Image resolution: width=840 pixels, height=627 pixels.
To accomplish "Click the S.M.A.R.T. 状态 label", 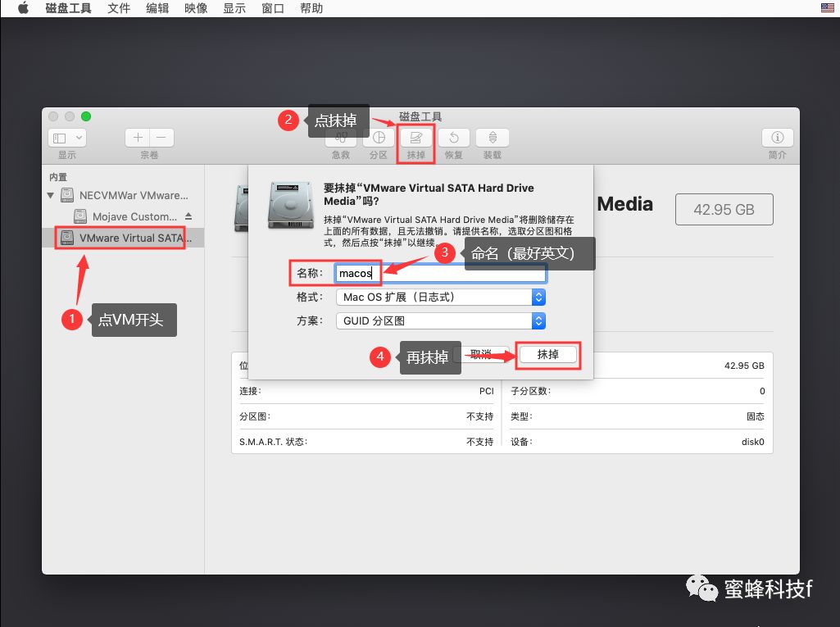I will pos(273,442).
